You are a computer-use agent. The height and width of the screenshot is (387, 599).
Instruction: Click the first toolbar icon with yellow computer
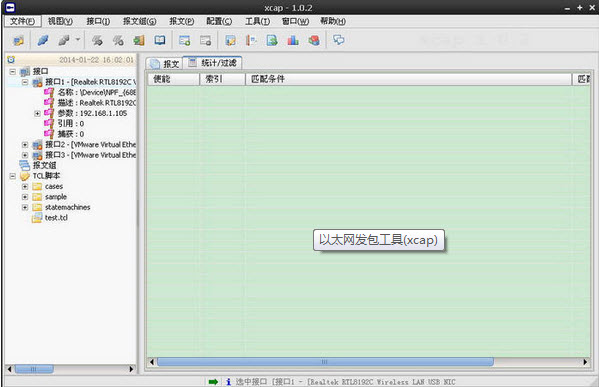coord(18,40)
